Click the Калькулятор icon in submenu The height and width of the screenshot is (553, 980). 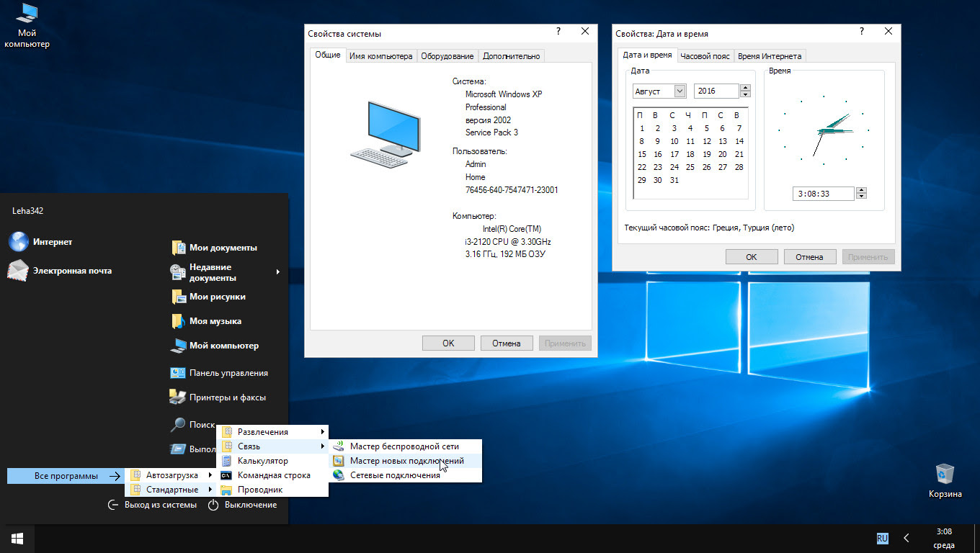pyautogui.click(x=226, y=461)
